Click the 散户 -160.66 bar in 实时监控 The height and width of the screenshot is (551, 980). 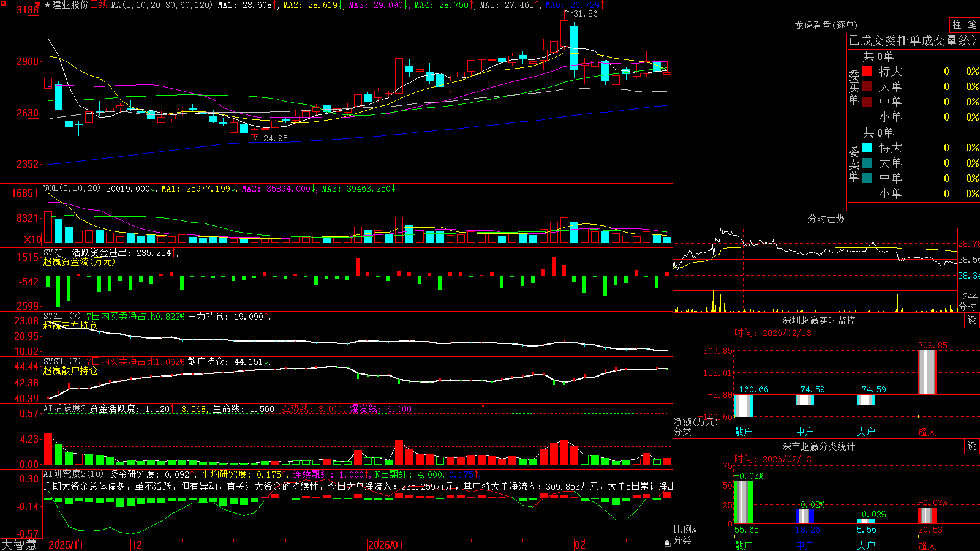click(x=744, y=406)
